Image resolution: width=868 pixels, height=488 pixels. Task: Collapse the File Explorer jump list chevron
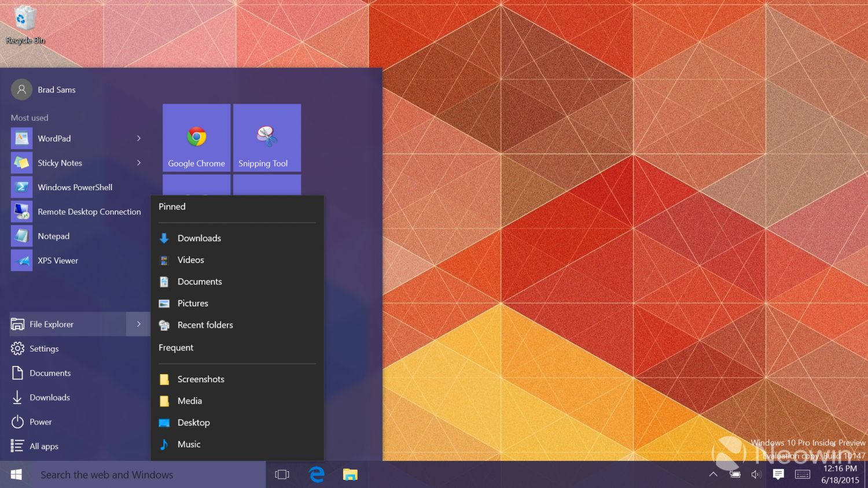point(138,324)
